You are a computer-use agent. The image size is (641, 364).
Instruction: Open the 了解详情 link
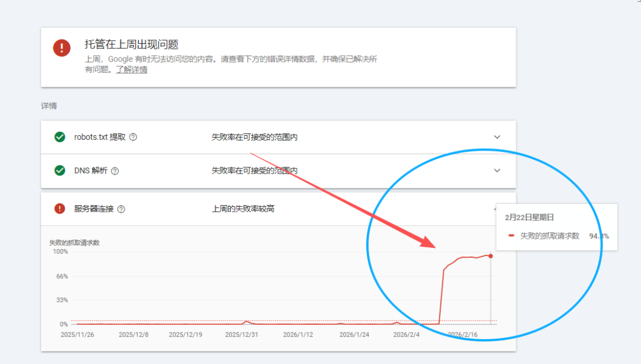(132, 70)
